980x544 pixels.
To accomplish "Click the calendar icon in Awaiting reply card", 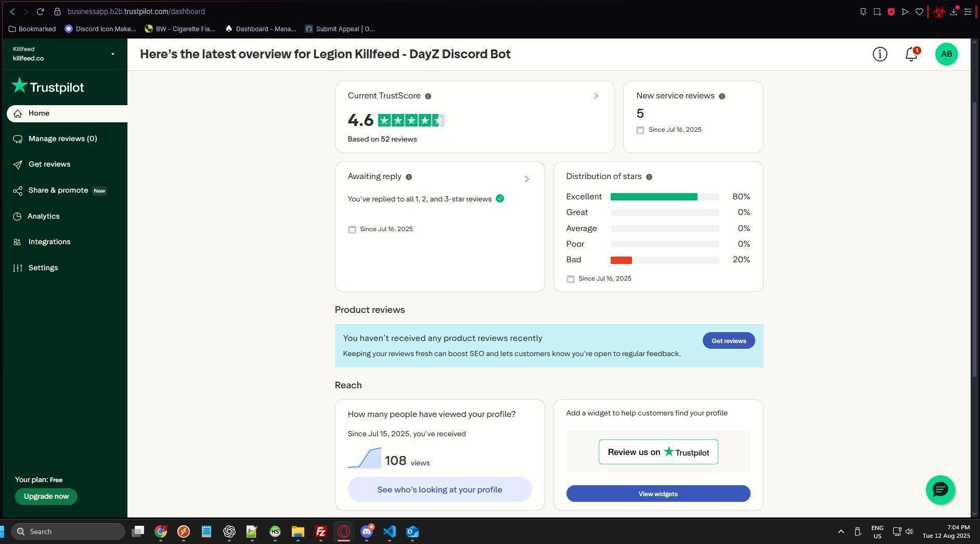I will pyautogui.click(x=352, y=230).
